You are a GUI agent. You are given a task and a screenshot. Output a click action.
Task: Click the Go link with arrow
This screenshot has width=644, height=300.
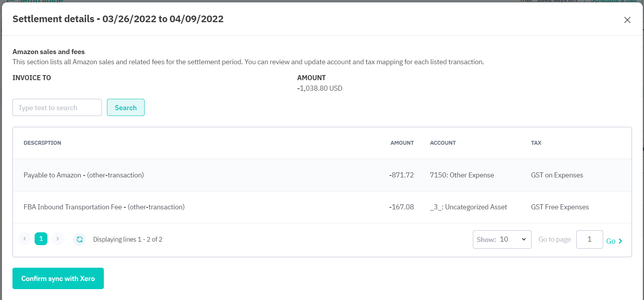point(614,241)
